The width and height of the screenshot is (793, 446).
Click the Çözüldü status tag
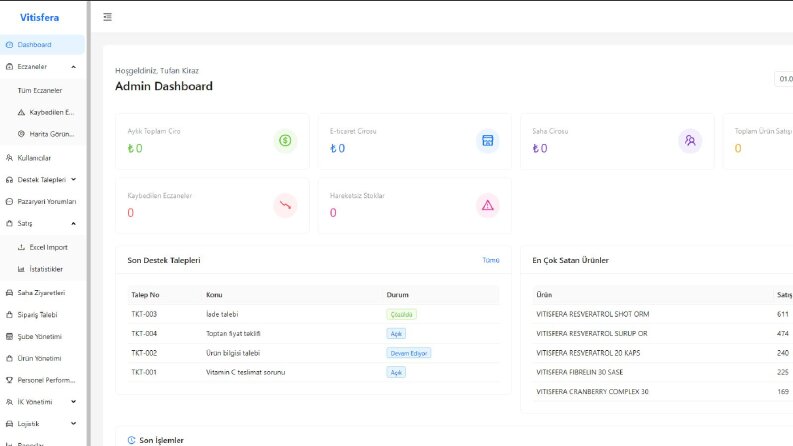click(402, 315)
